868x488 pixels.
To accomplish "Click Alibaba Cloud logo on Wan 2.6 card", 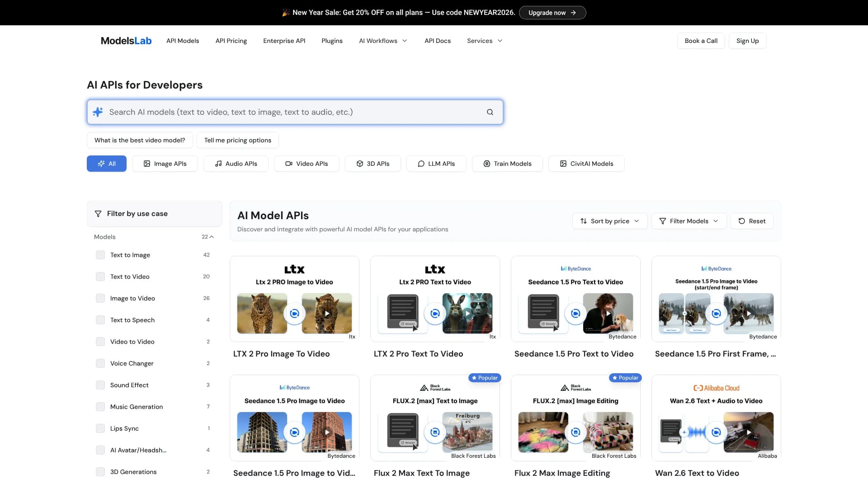I will [x=716, y=388].
